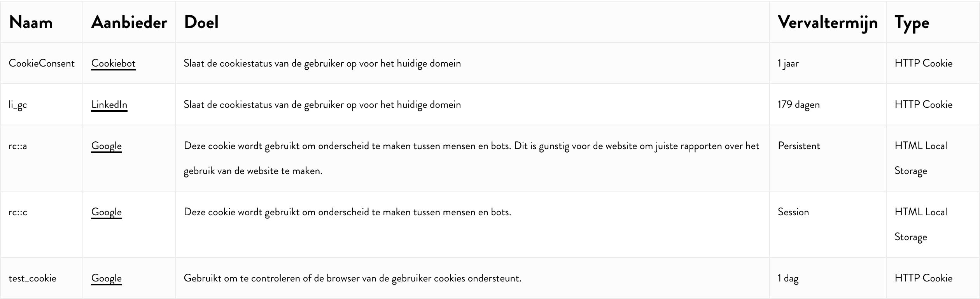
Task: Click the "Persistent" expiry cell
Action: click(x=799, y=146)
